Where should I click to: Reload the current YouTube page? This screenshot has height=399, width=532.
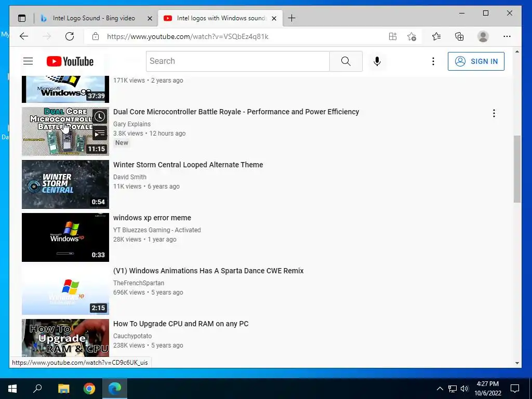pyautogui.click(x=70, y=36)
